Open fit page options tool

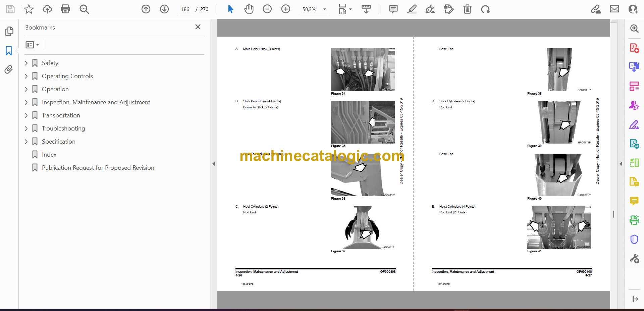(x=345, y=9)
